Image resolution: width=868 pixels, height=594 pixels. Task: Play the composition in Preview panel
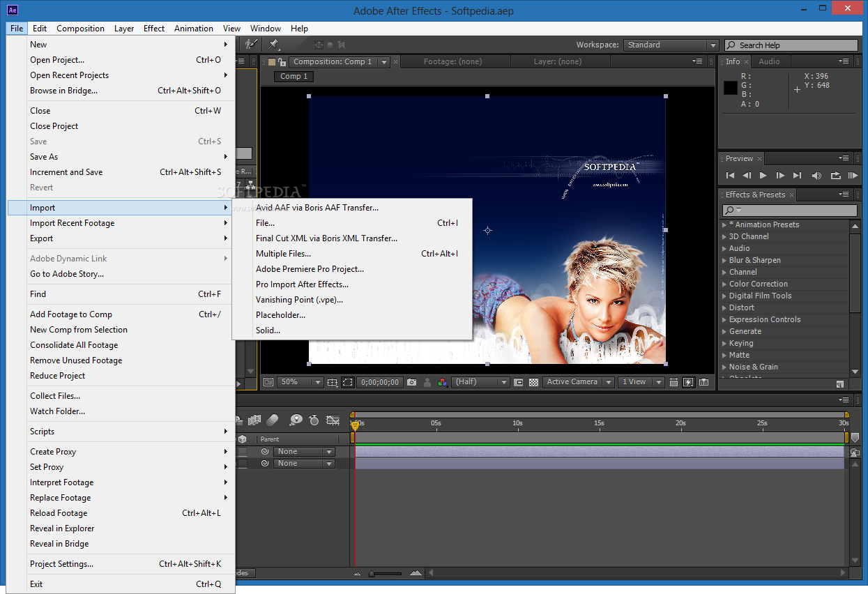[763, 176]
